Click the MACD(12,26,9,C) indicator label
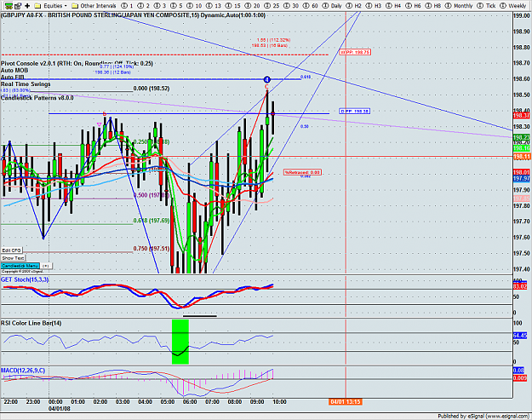 (23, 371)
